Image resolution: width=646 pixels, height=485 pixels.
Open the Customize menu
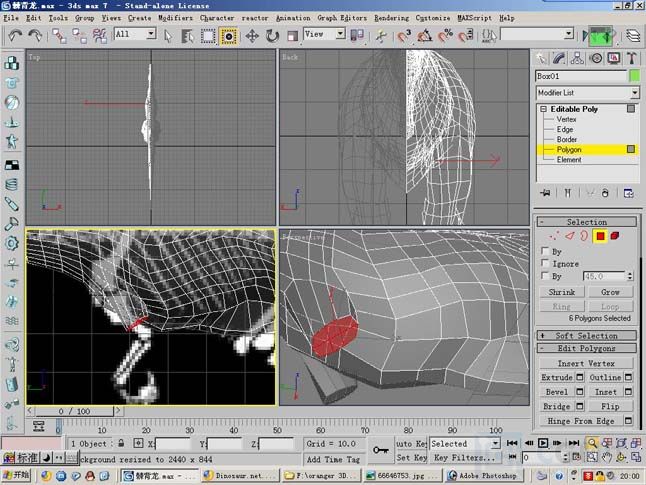click(433, 18)
